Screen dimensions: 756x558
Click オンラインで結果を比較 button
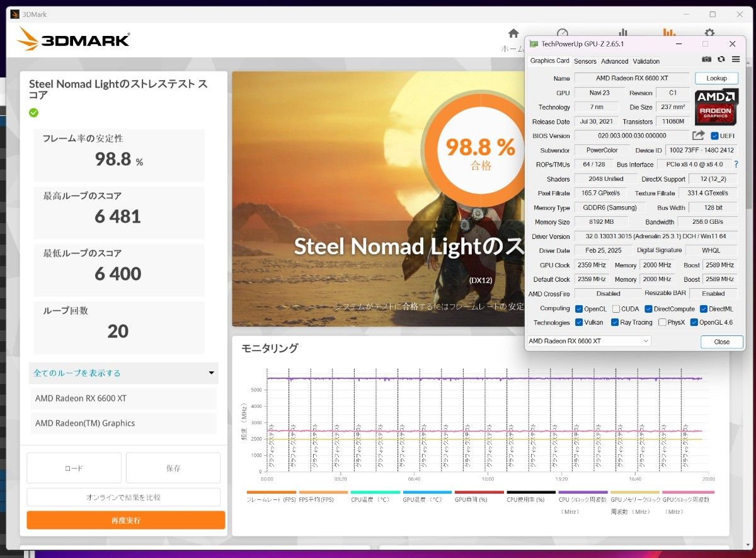coord(123,497)
